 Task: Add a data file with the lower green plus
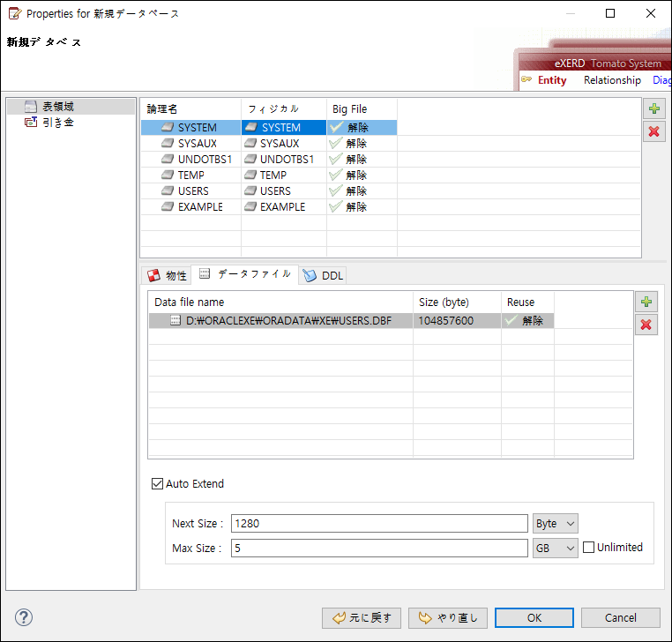646,302
